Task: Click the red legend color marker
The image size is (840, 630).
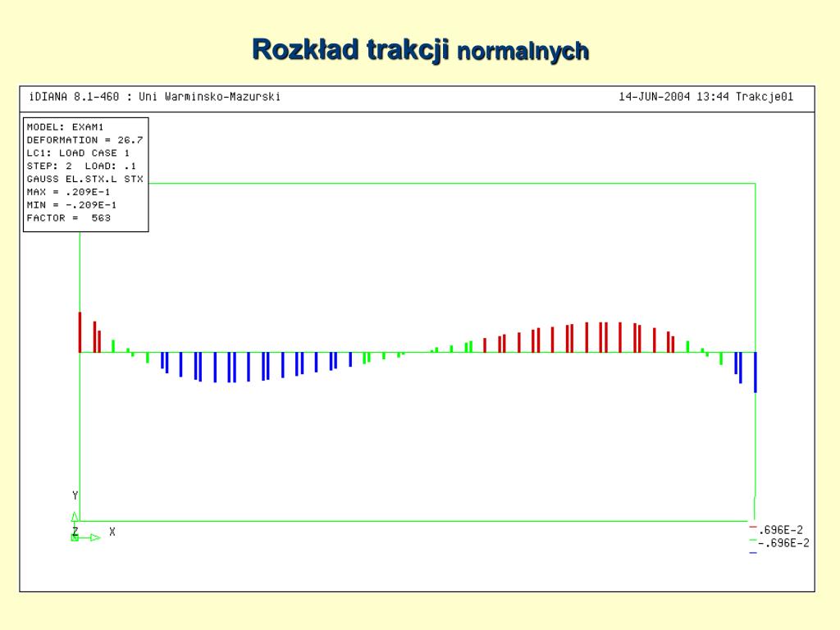Action: coord(753,527)
